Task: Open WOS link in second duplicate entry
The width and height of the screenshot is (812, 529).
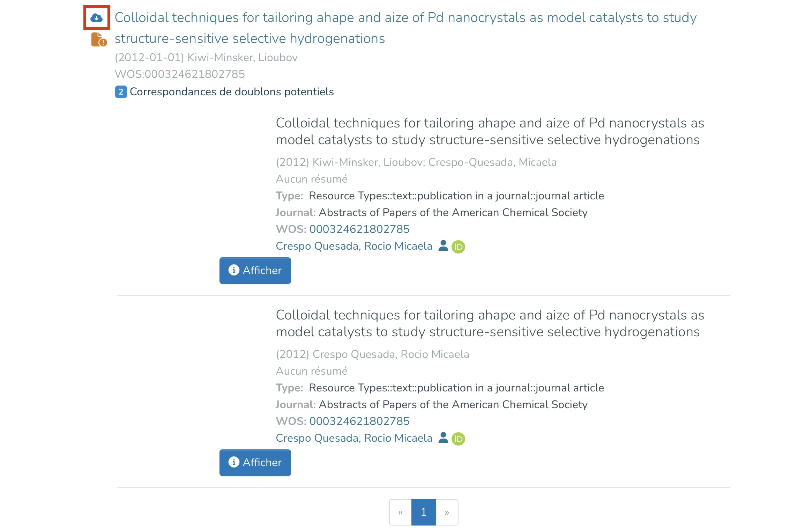Action: pyautogui.click(x=359, y=421)
